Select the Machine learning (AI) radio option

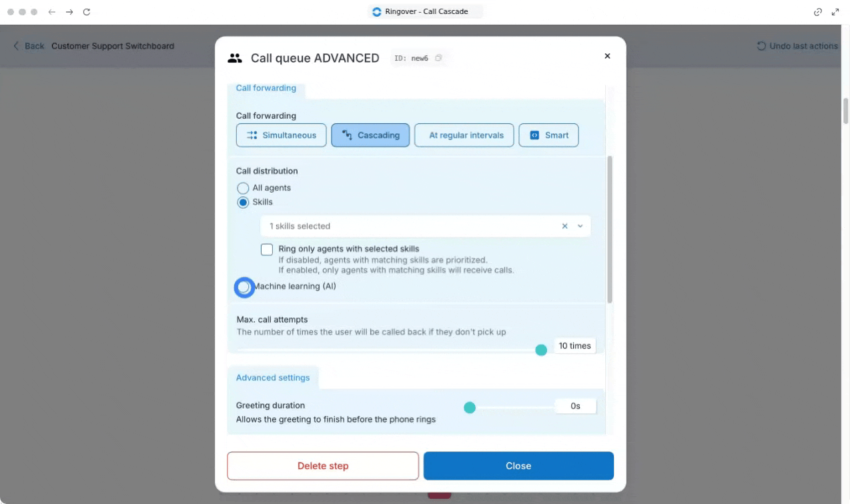(x=244, y=287)
